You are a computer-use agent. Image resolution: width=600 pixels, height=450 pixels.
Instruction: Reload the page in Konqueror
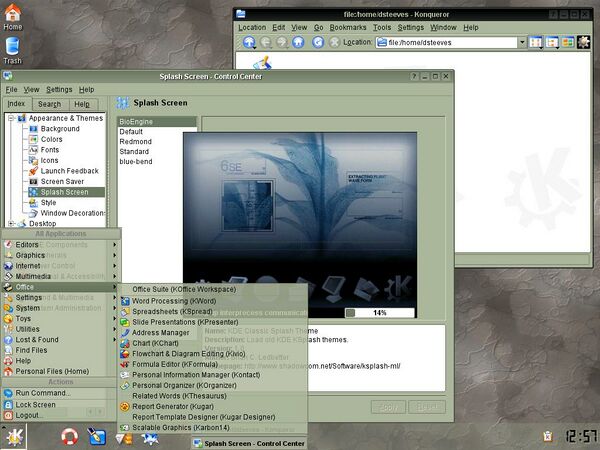[318, 42]
